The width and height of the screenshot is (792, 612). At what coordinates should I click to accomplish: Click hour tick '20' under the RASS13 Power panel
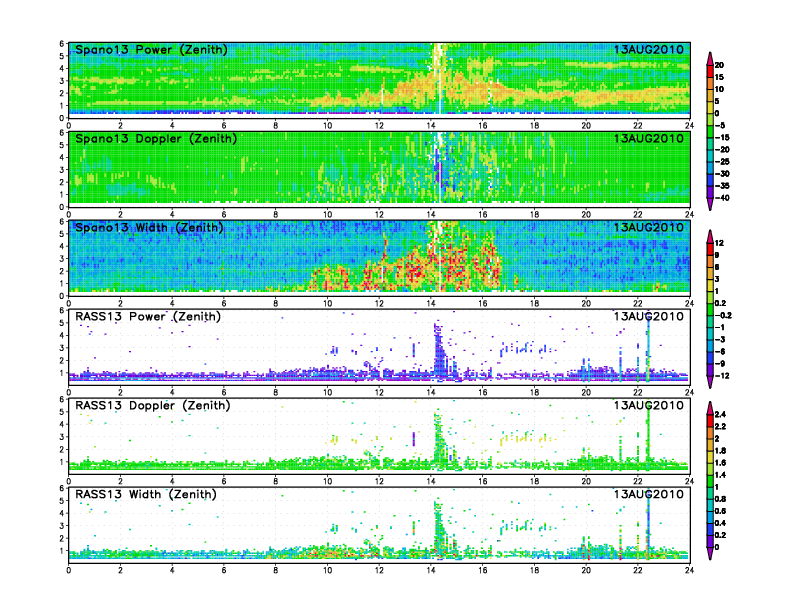click(586, 392)
